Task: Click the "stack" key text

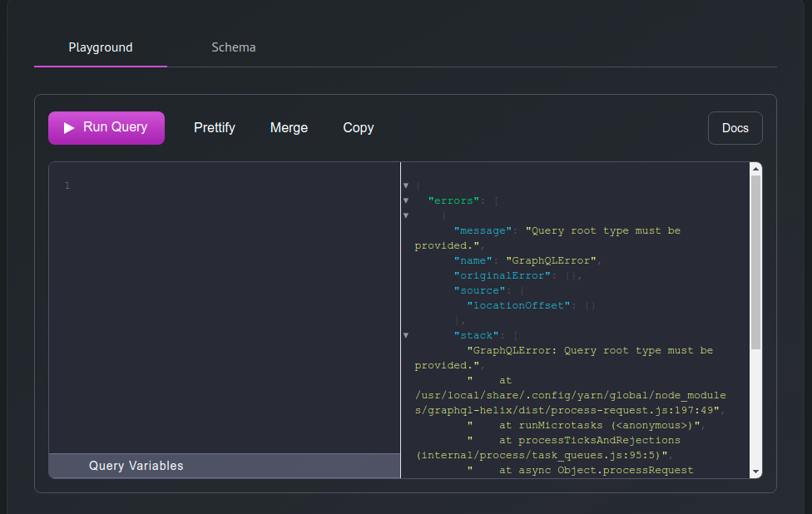Action: point(476,335)
